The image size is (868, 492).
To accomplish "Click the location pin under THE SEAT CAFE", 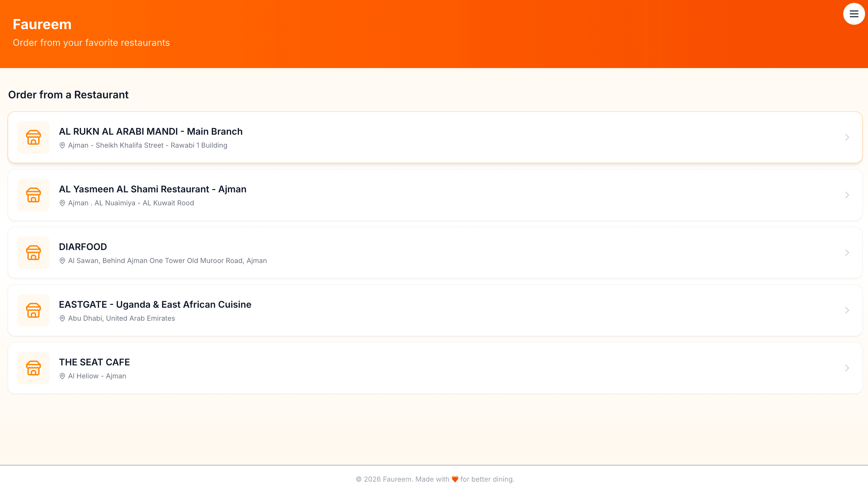I will tap(62, 376).
